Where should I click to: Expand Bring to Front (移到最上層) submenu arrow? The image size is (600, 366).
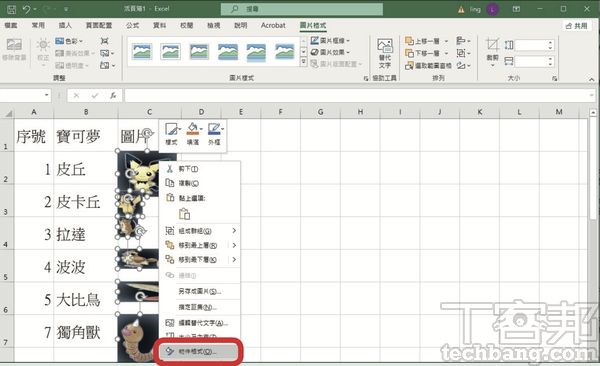(234, 245)
